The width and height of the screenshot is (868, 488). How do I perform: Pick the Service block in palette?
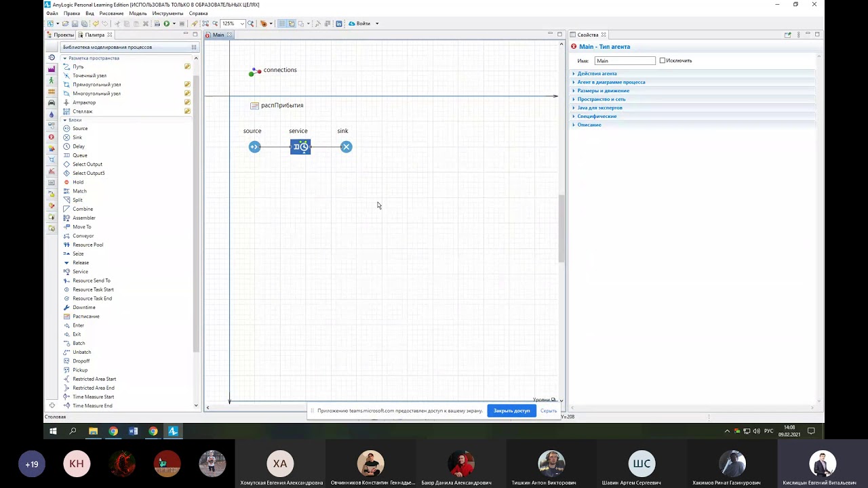click(75, 272)
